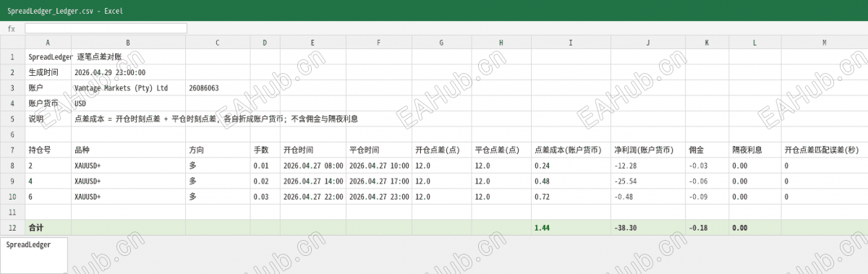868x274 pixels.
Task: Select column K header
Action: tap(707, 43)
